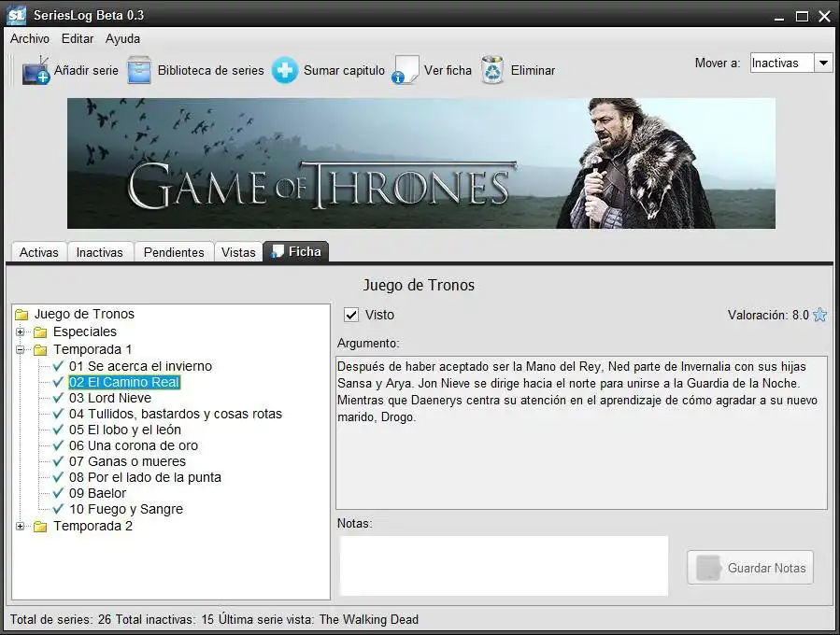Toggle the Visto checkbox
The height and width of the screenshot is (635, 840).
pos(351,315)
